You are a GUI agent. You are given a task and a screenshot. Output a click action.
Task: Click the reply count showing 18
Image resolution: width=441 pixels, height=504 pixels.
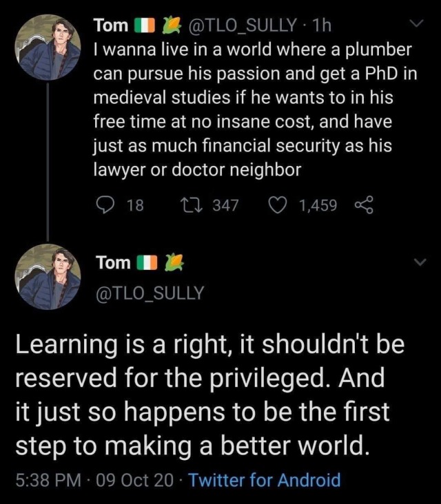click(134, 204)
